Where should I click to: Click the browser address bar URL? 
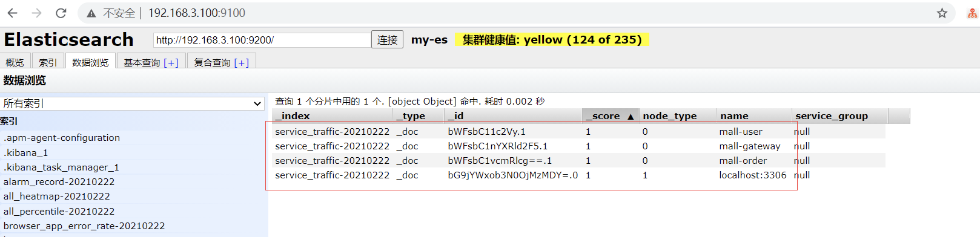coord(197,13)
